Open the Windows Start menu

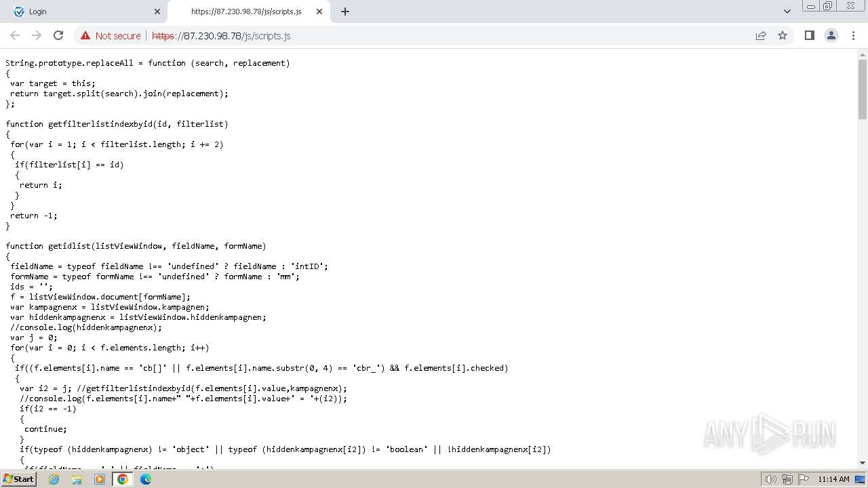(19, 479)
